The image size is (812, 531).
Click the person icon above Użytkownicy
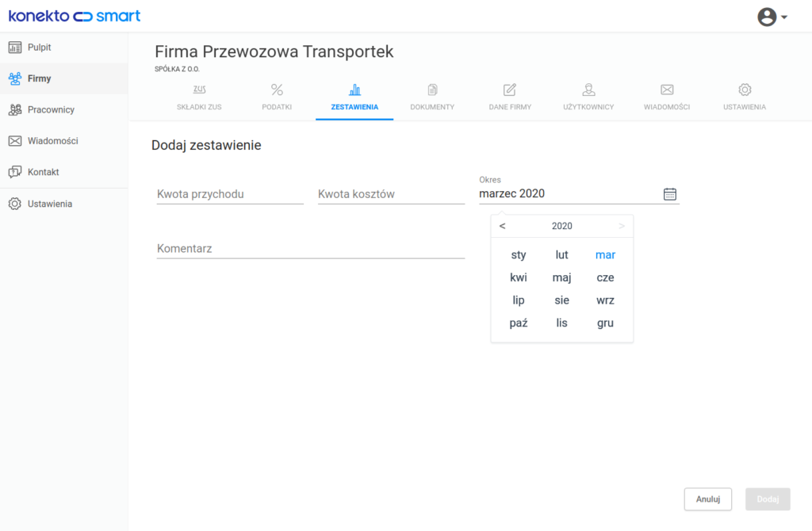[x=589, y=90]
